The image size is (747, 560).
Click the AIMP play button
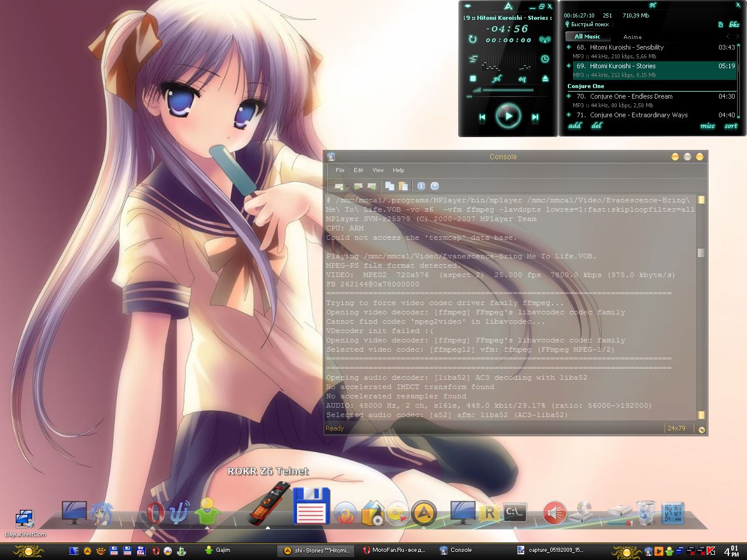[508, 116]
